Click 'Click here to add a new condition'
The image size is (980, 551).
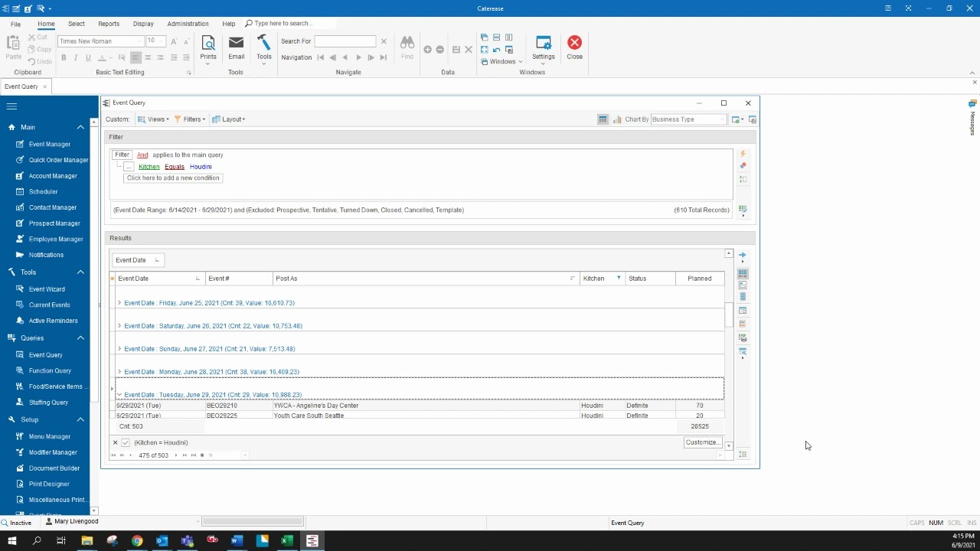(173, 178)
